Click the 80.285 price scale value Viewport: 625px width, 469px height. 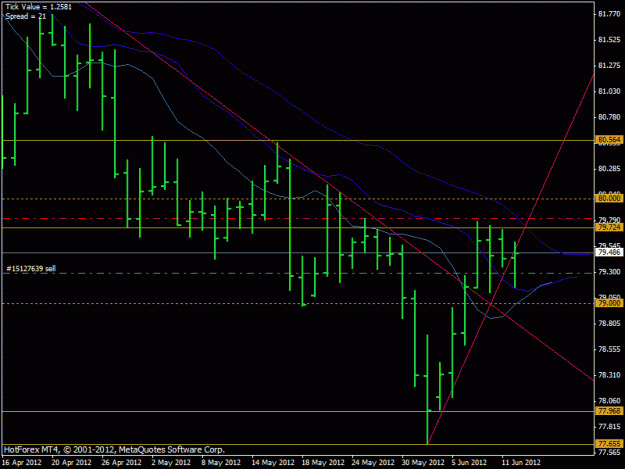[609, 169]
